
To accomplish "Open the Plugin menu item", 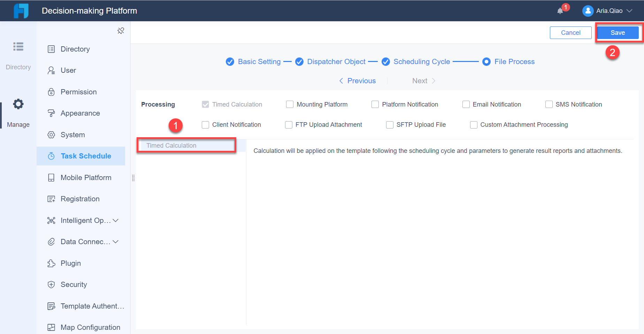I will pos(81,263).
